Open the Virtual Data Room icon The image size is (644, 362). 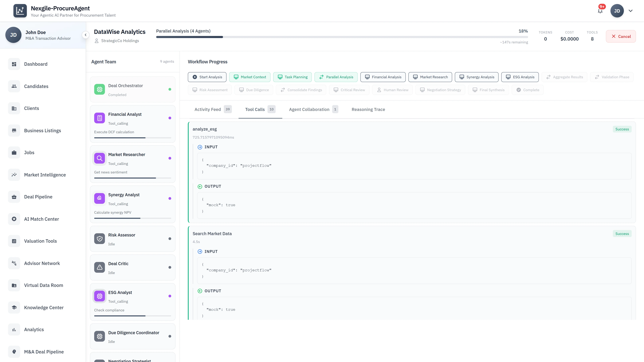(x=14, y=285)
